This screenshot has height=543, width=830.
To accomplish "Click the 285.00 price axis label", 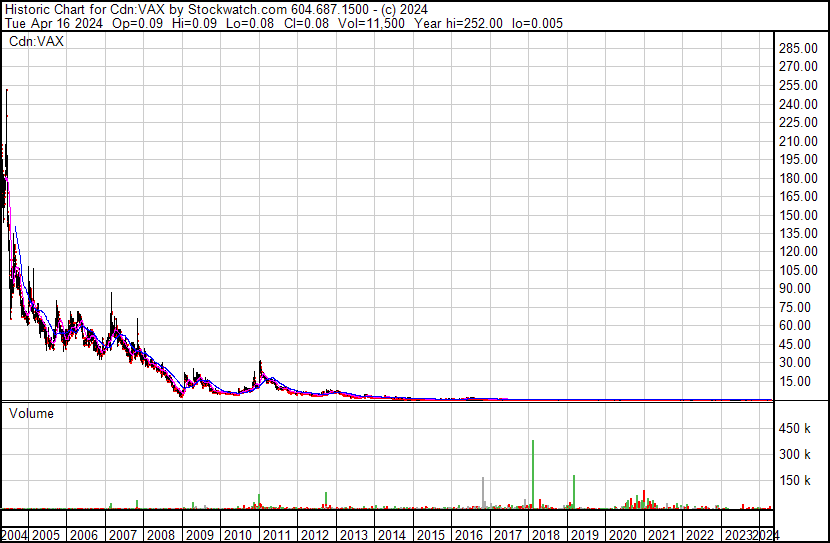I will [x=798, y=48].
